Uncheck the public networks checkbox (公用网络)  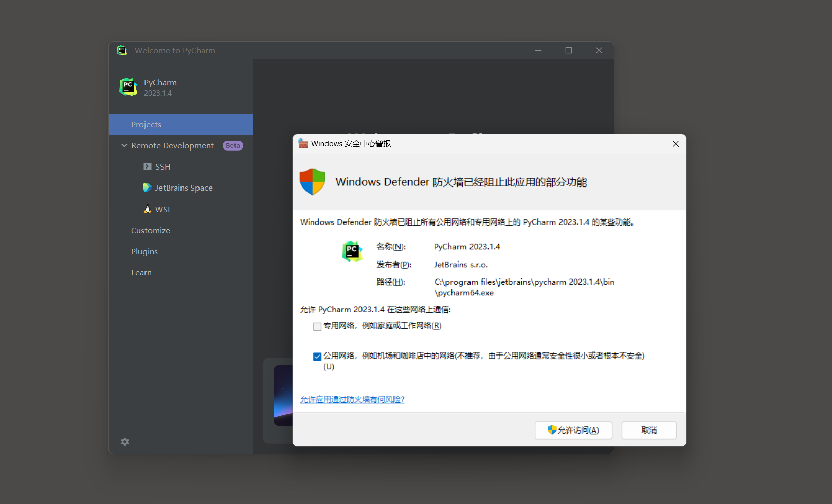coord(317,357)
